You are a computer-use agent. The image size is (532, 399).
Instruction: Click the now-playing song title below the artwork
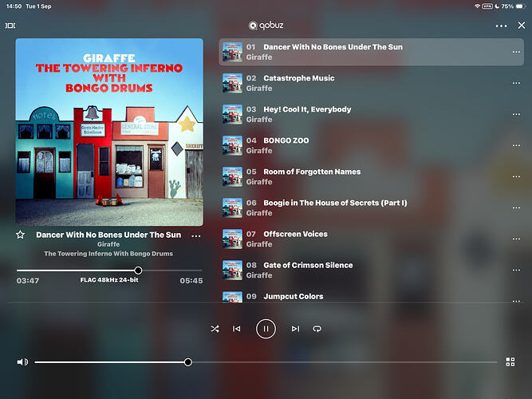coord(108,235)
